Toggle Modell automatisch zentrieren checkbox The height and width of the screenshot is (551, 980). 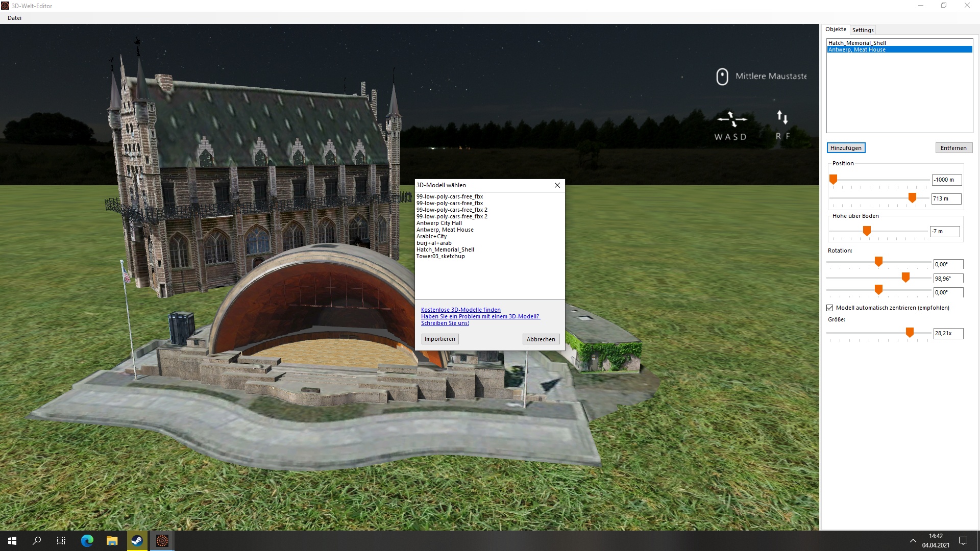click(x=829, y=308)
